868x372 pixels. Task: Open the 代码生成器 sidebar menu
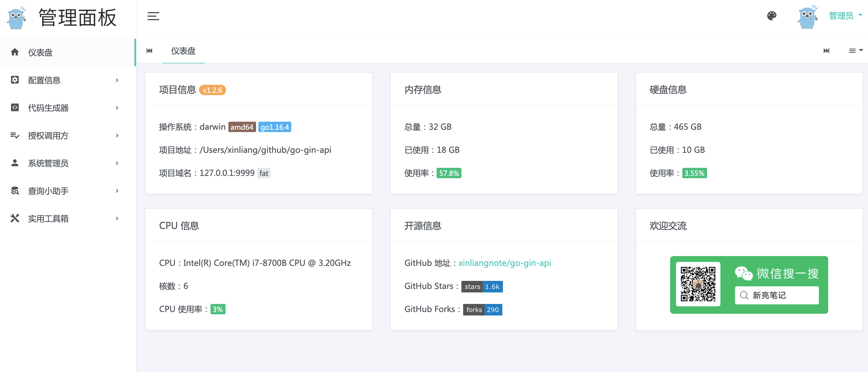[67, 108]
